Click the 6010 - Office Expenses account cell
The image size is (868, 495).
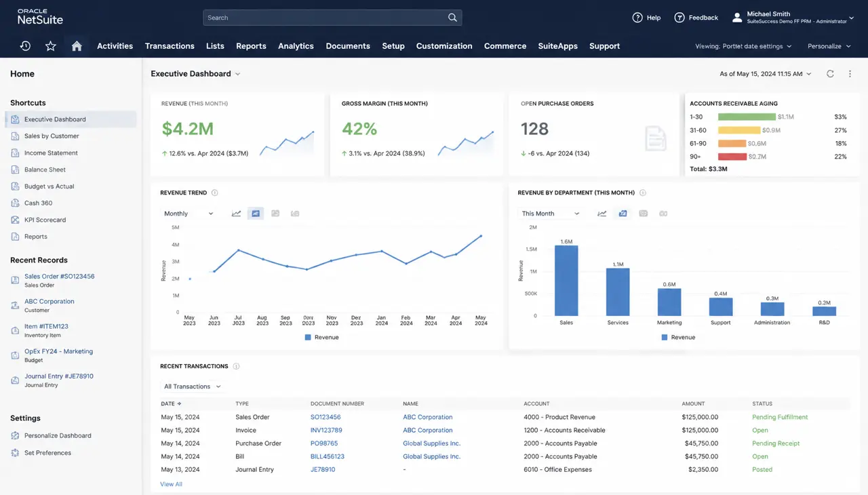point(557,469)
